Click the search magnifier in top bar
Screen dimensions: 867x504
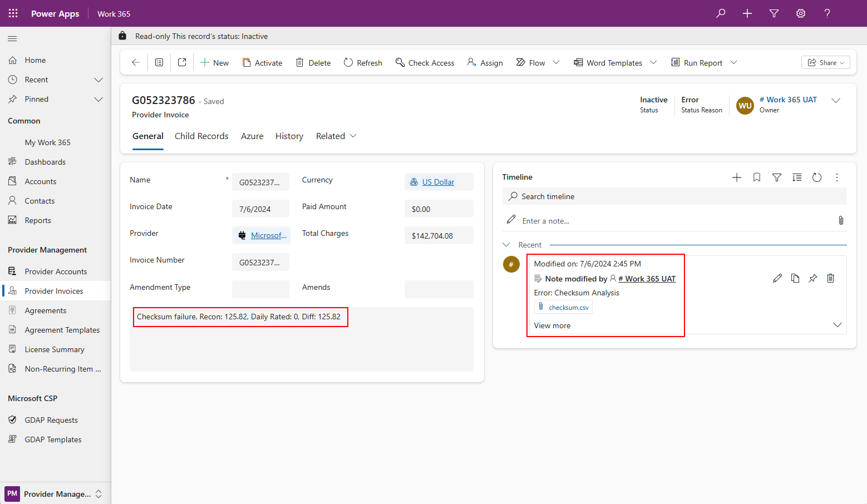click(x=721, y=13)
